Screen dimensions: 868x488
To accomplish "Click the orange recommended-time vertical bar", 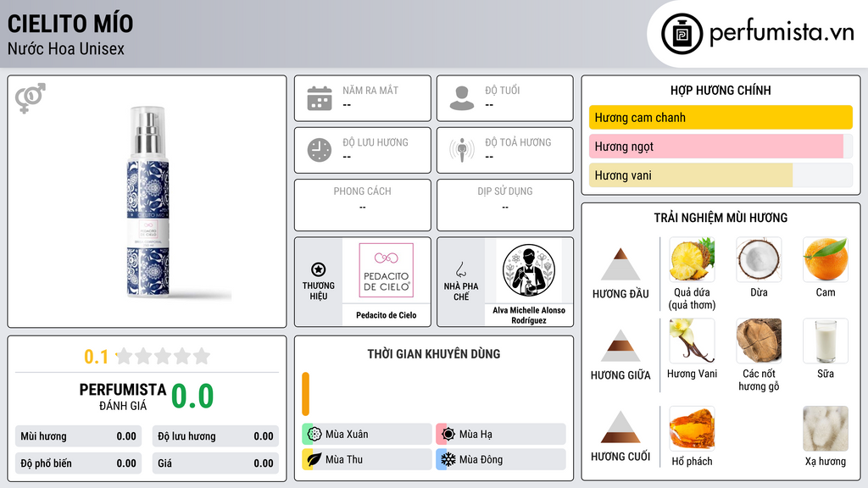I will (305, 394).
